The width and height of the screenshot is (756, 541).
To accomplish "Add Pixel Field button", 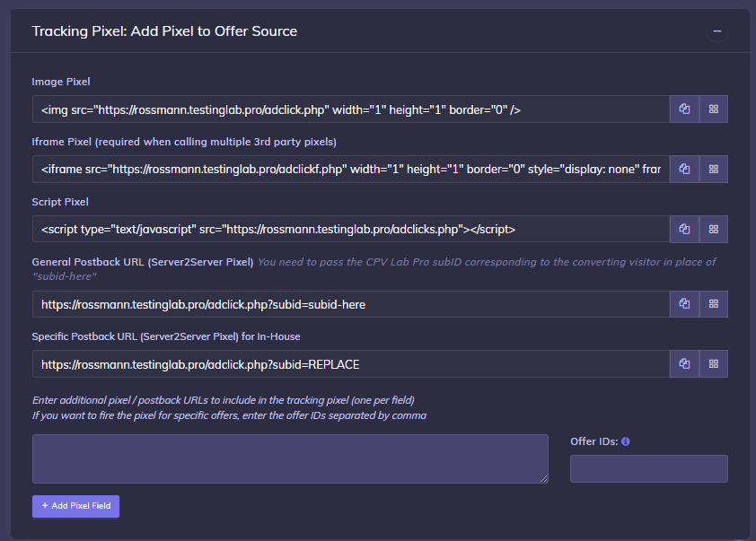I will pyautogui.click(x=75, y=506).
